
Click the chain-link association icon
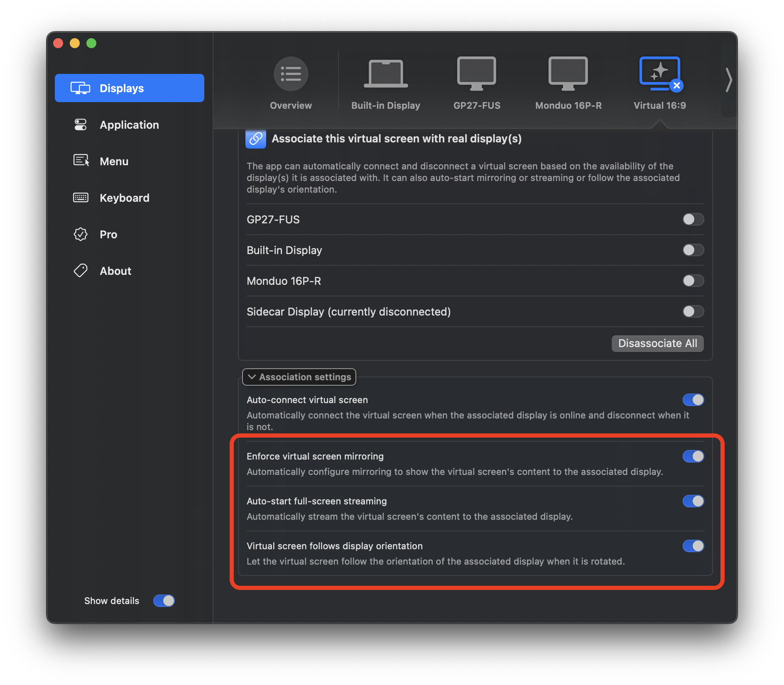(256, 139)
